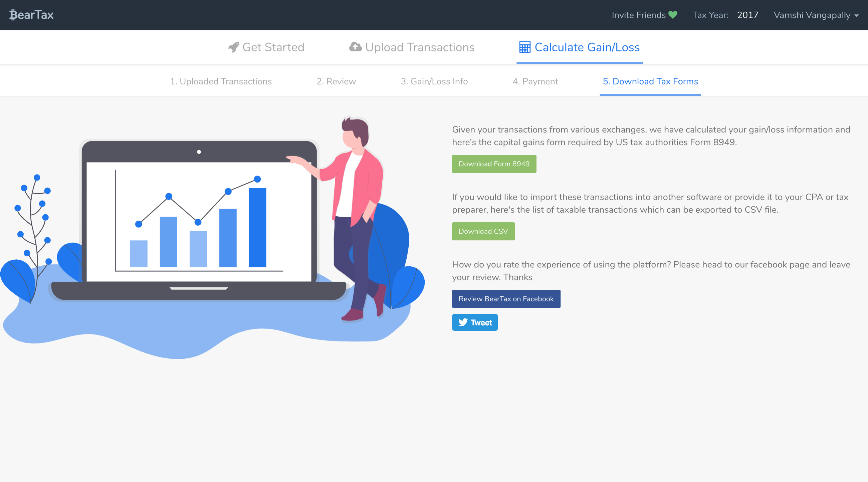Click the rocket icon beside Get Started

point(233,47)
